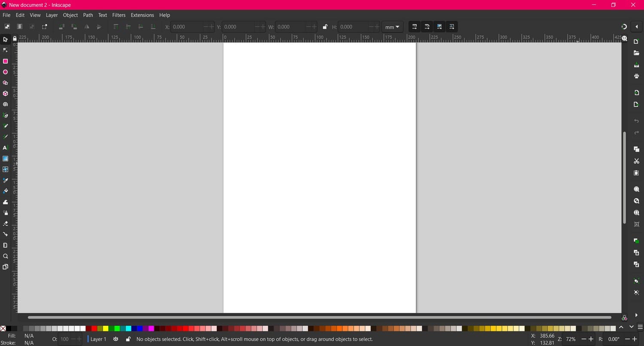The image size is (644, 346).
Task: Click the red color swatch
Action: coord(94,328)
